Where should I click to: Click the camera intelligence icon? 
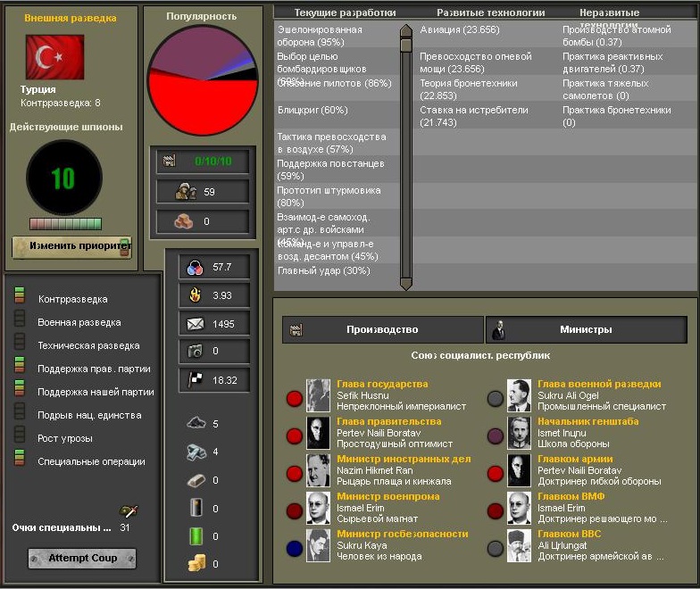195,351
